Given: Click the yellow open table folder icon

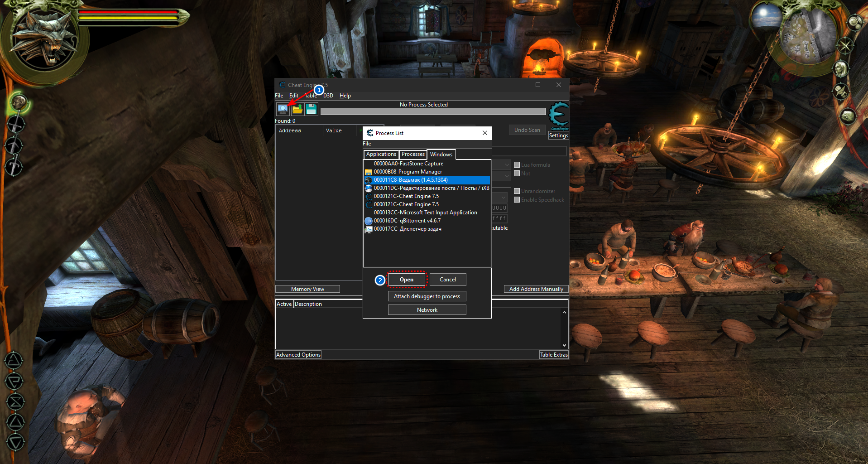Looking at the screenshot, I should pyautogui.click(x=297, y=109).
